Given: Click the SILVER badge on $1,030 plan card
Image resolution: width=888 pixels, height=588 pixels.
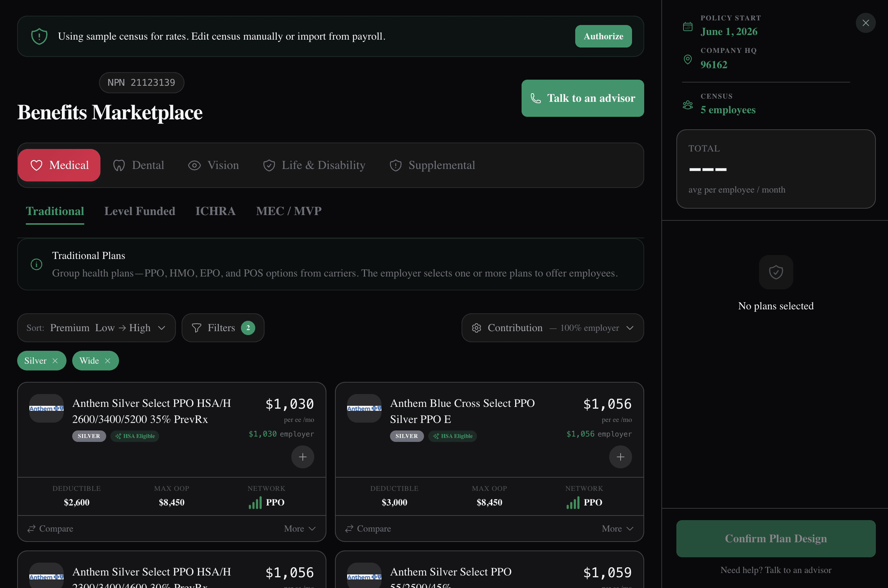Looking at the screenshot, I should (x=89, y=436).
